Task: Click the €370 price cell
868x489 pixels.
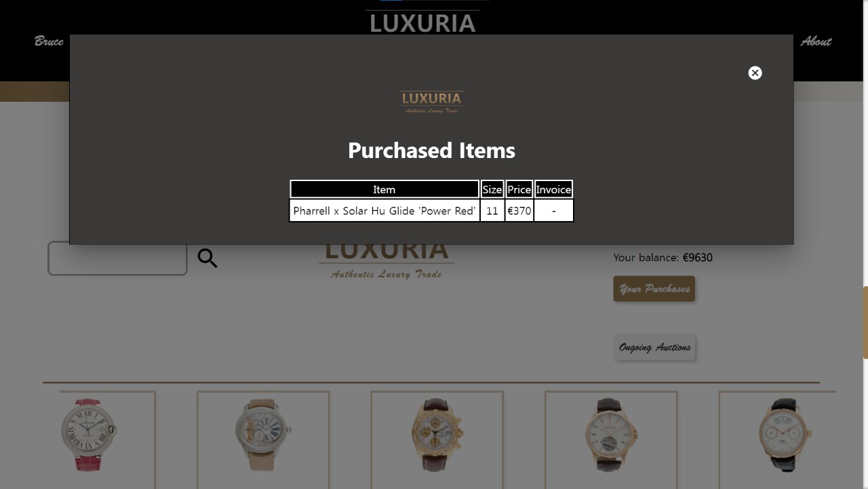Action: 519,210
